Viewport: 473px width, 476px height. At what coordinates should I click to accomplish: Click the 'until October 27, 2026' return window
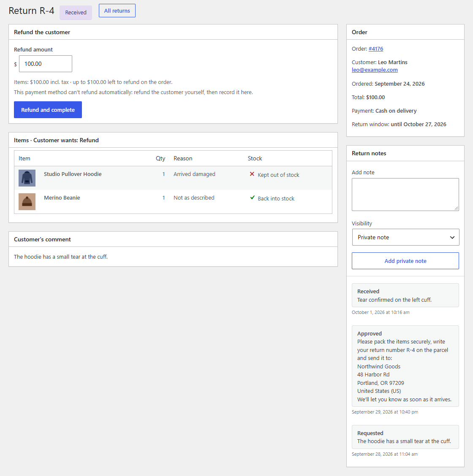(x=419, y=124)
